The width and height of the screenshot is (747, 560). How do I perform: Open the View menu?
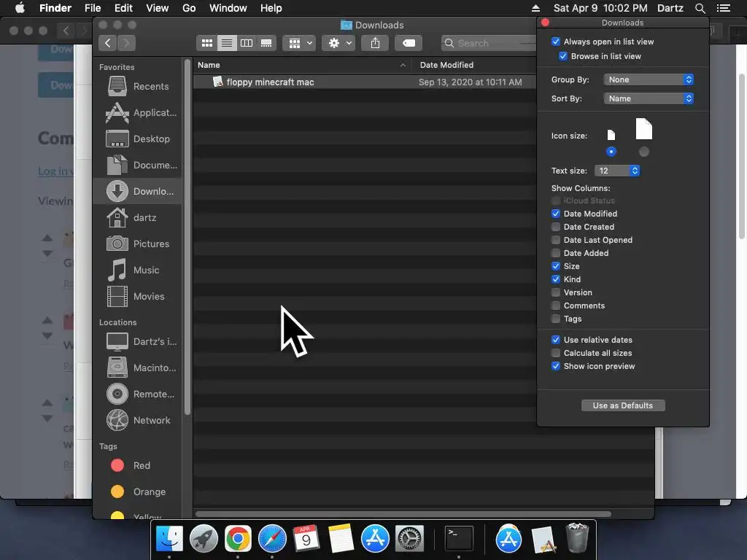(158, 8)
